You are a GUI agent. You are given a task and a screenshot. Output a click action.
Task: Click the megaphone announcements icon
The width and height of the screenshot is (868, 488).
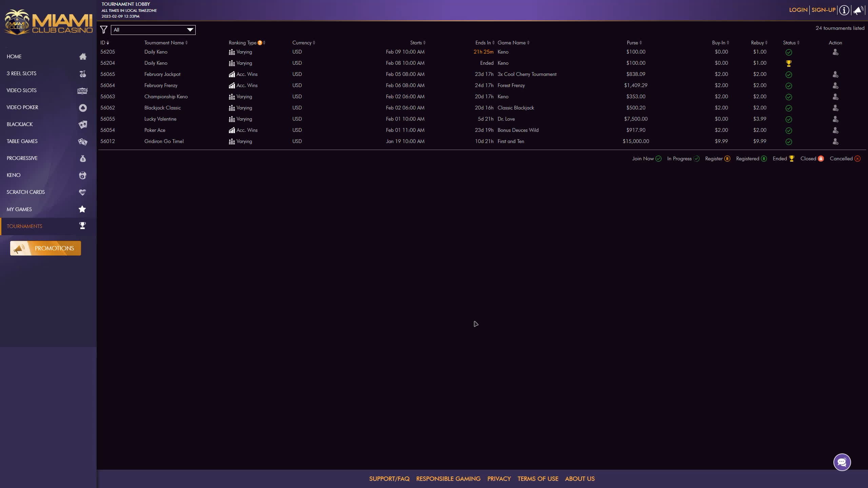858,10
